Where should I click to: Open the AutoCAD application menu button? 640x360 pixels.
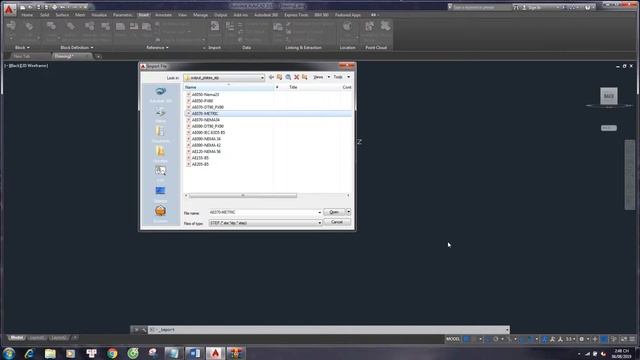click(9, 9)
